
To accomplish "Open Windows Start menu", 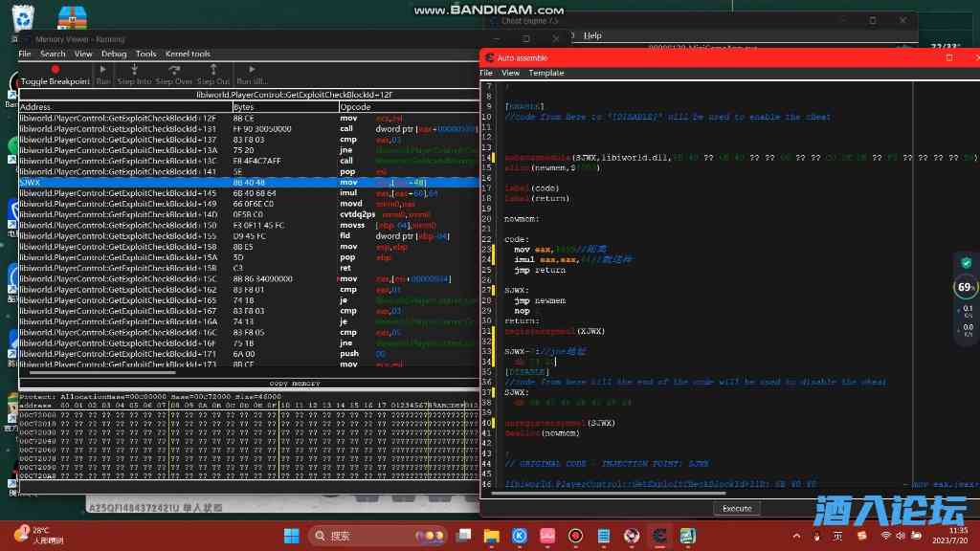I will 291,536.
